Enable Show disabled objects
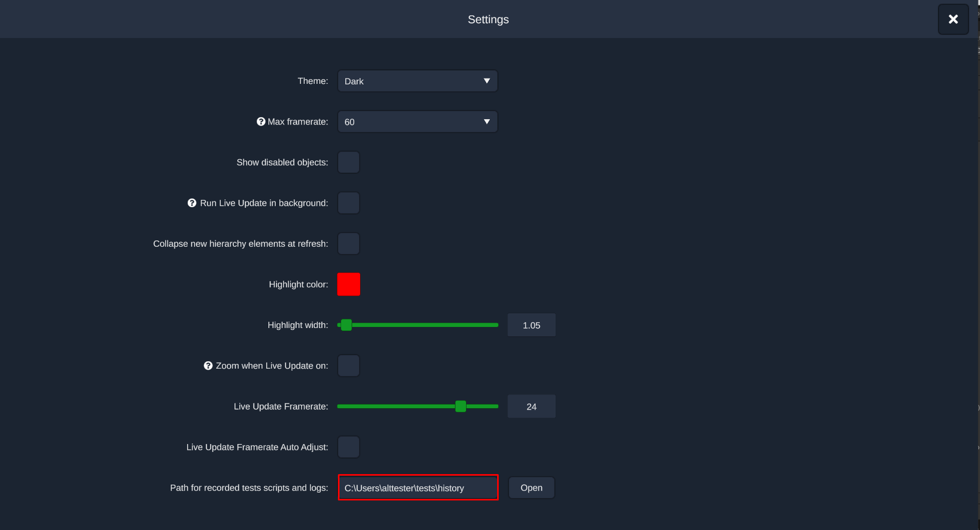This screenshot has width=980, height=530. click(x=348, y=162)
